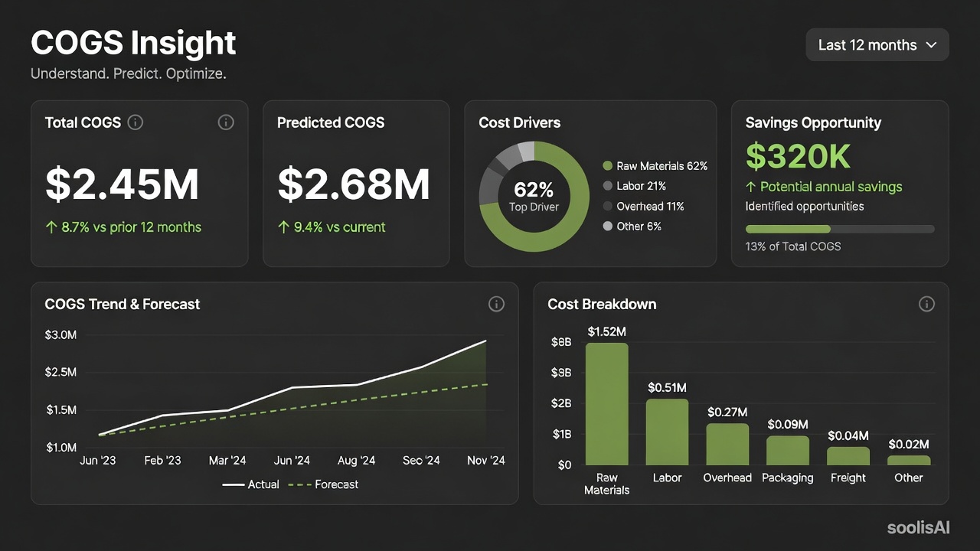The image size is (980, 551).
Task: Select the Other 6% legend entry
Action: click(632, 227)
